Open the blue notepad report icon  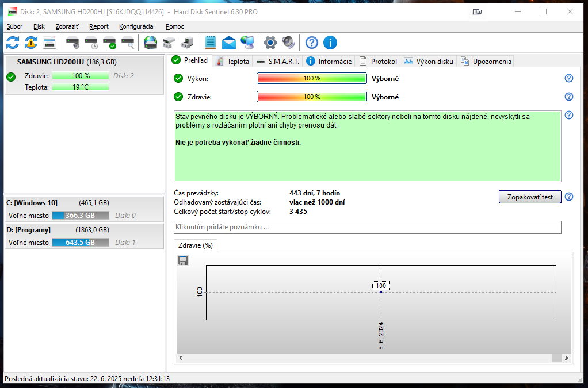211,43
